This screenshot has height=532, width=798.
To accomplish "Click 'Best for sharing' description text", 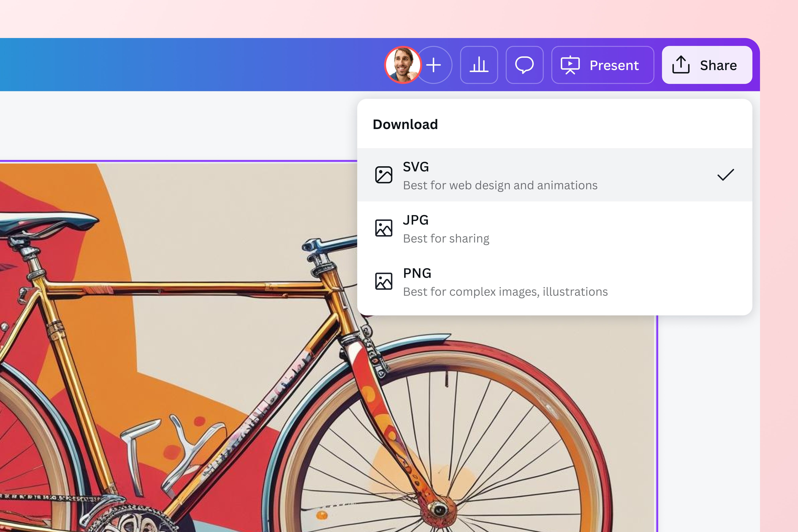I will coord(446,238).
